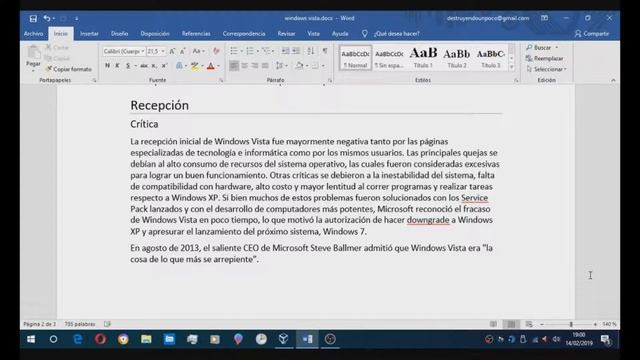Align text to the left
The image size is (640, 360).
[234, 66]
